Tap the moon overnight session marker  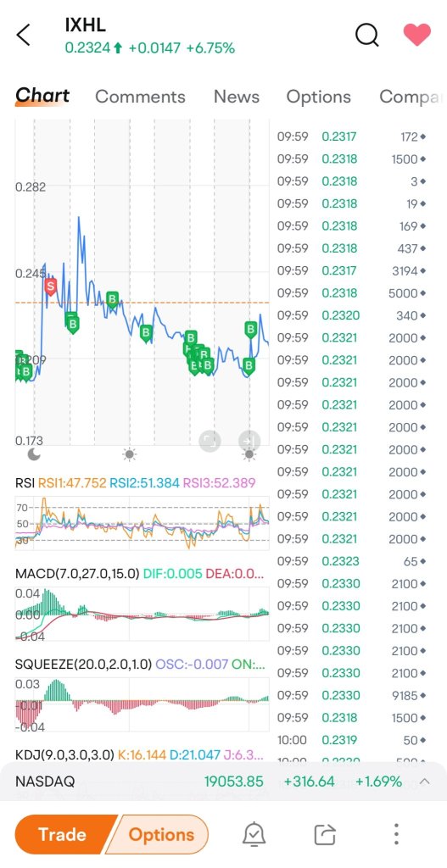tap(34, 455)
